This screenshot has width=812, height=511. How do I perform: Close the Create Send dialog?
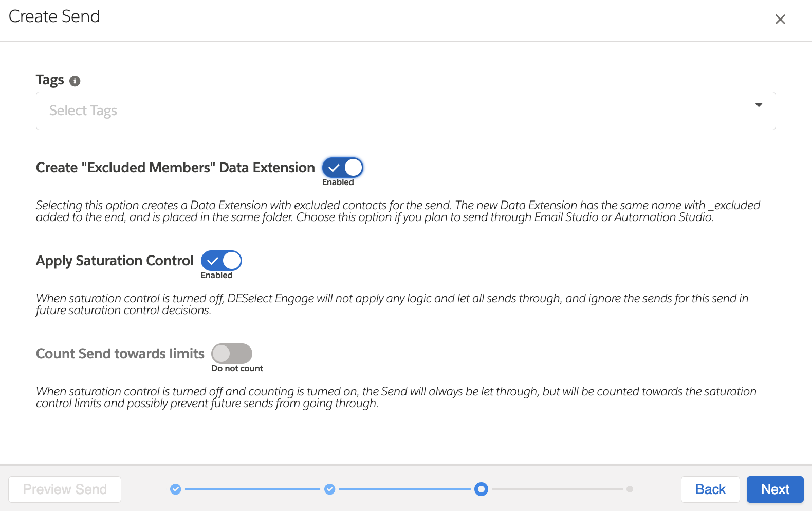[x=780, y=20]
